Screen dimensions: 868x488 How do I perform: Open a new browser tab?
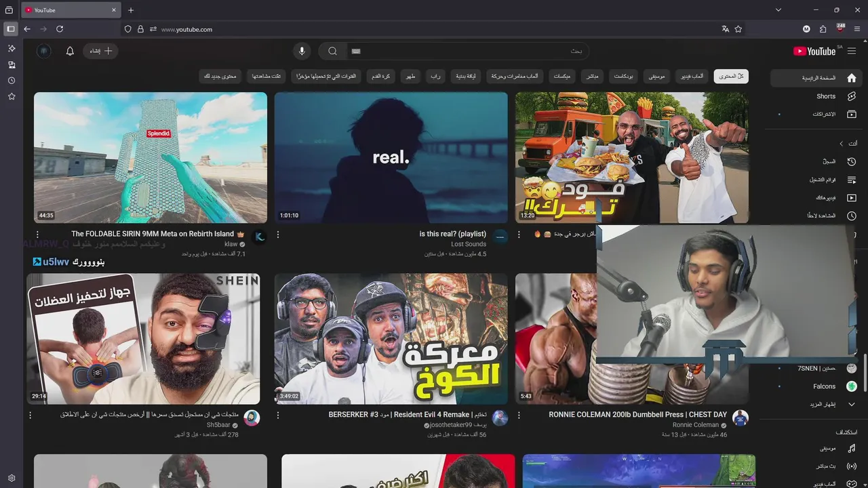(x=131, y=10)
